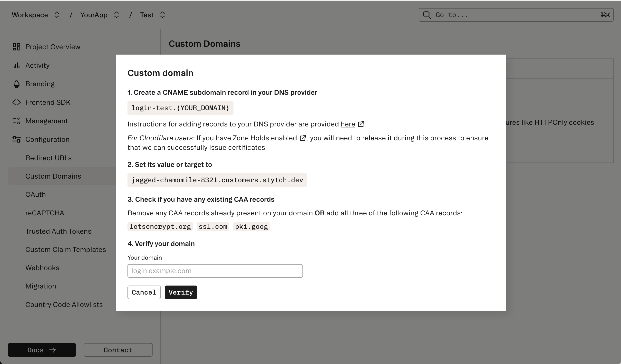Open the external link icon next to here
The width and height of the screenshot is (621, 364).
click(361, 124)
